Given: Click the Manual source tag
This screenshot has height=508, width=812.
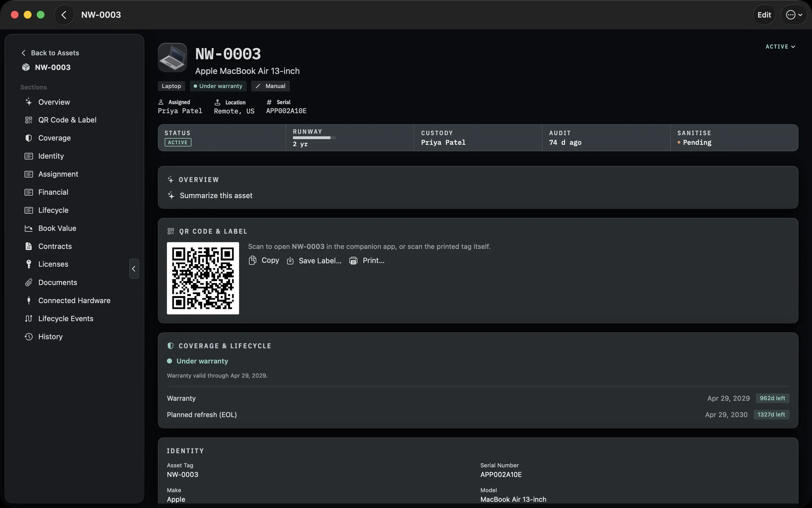Looking at the screenshot, I should click(270, 86).
